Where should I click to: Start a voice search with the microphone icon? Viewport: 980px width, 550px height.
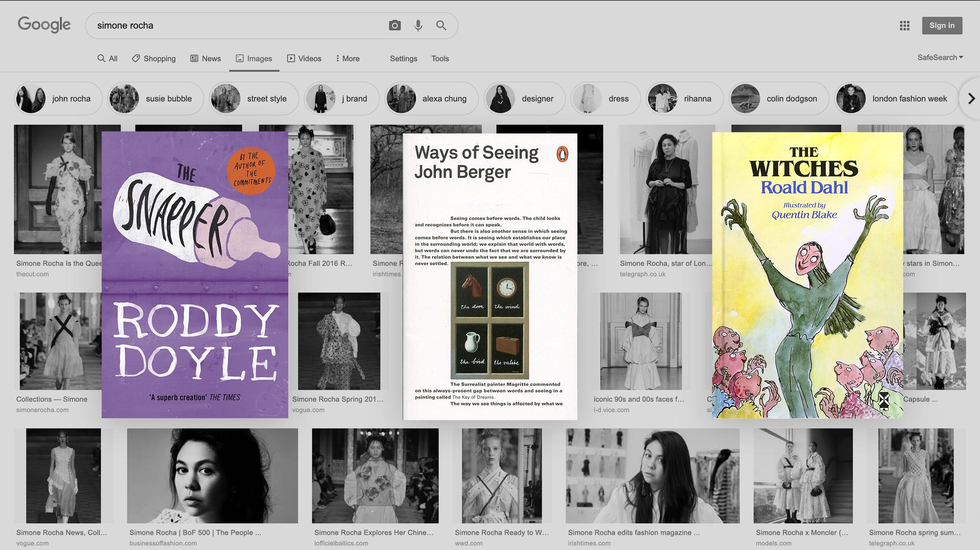418,25
